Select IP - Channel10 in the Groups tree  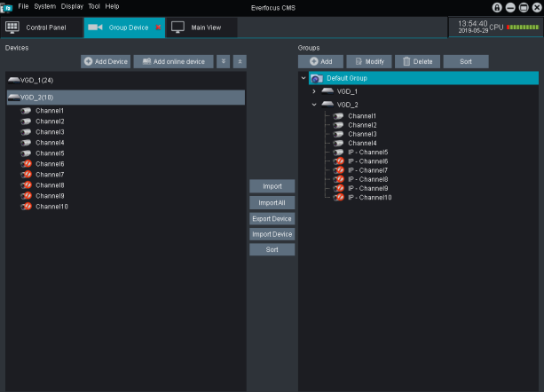pos(370,197)
